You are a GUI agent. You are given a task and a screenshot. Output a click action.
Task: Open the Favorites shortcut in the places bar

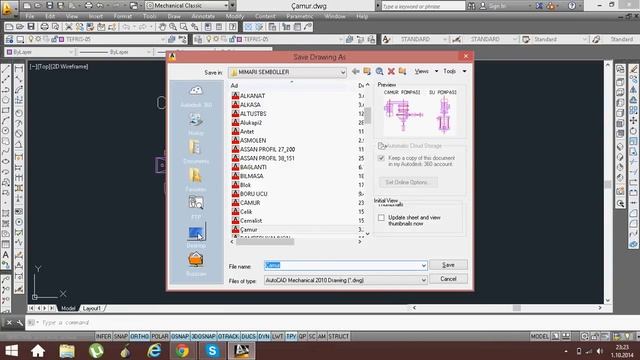coord(196,180)
